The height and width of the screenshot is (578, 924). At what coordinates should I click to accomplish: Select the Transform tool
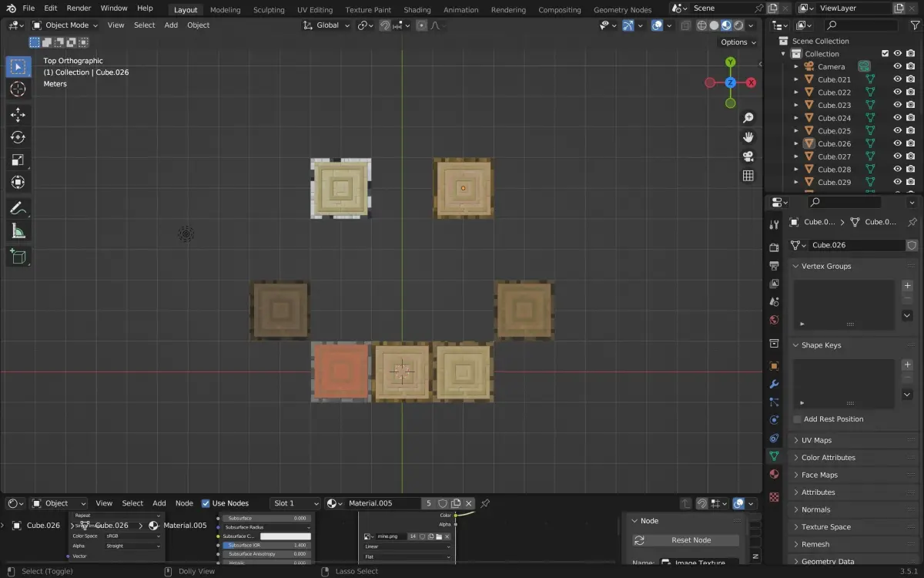point(18,183)
